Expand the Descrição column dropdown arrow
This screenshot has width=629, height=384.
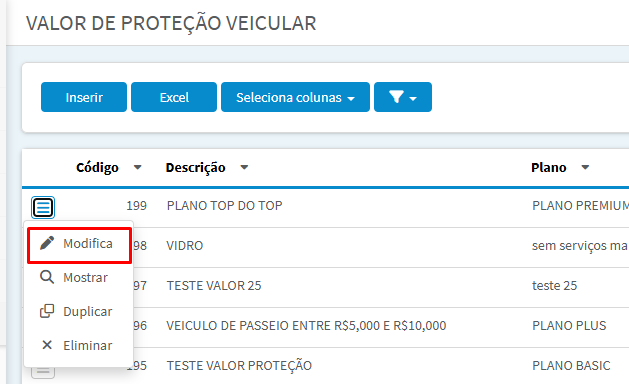click(x=244, y=167)
